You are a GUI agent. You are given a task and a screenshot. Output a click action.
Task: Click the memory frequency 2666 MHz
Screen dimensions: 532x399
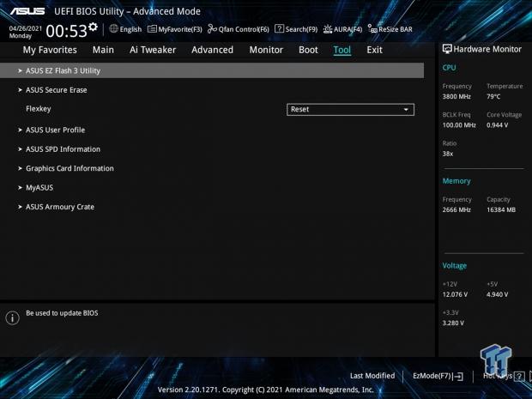coord(456,210)
